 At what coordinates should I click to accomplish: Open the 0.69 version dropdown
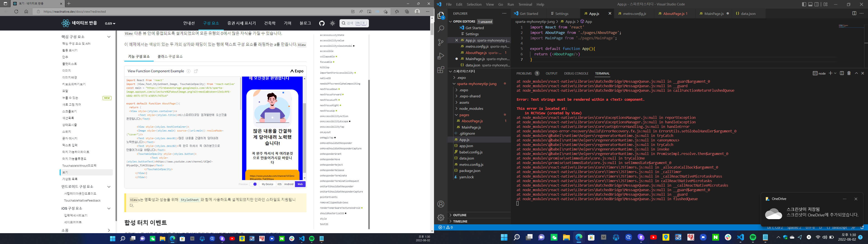point(110,23)
